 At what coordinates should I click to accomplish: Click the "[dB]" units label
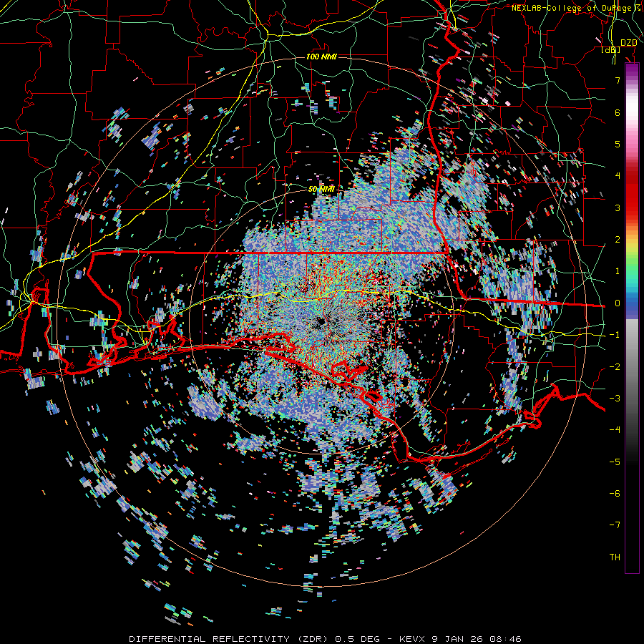[x=611, y=50]
